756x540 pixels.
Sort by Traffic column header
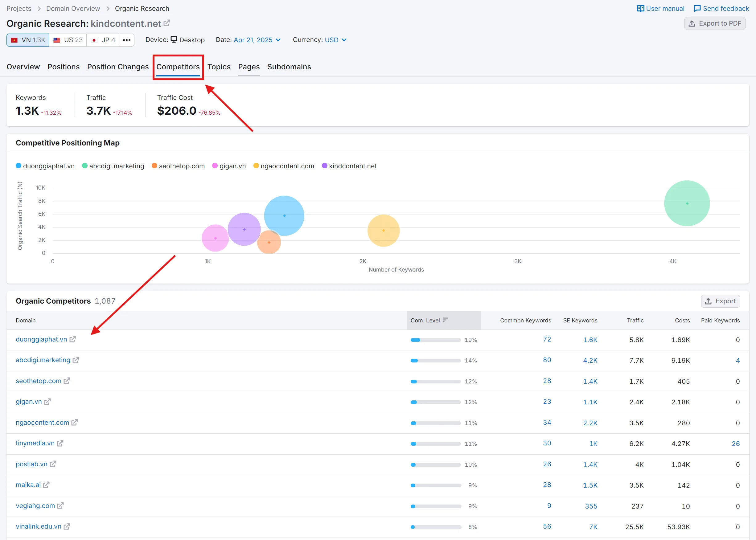(635, 321)
